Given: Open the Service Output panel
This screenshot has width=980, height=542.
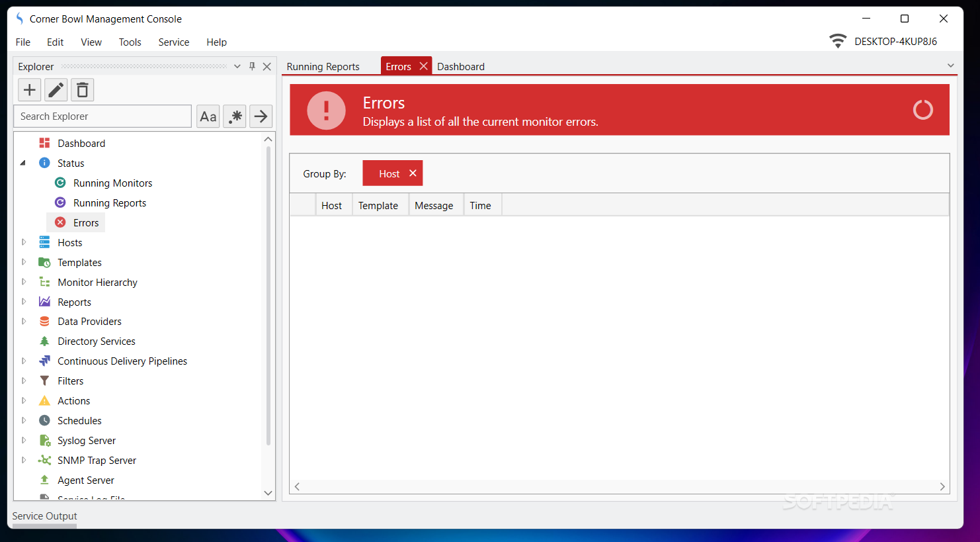Looking at the screenshot, I should point(44,516).
